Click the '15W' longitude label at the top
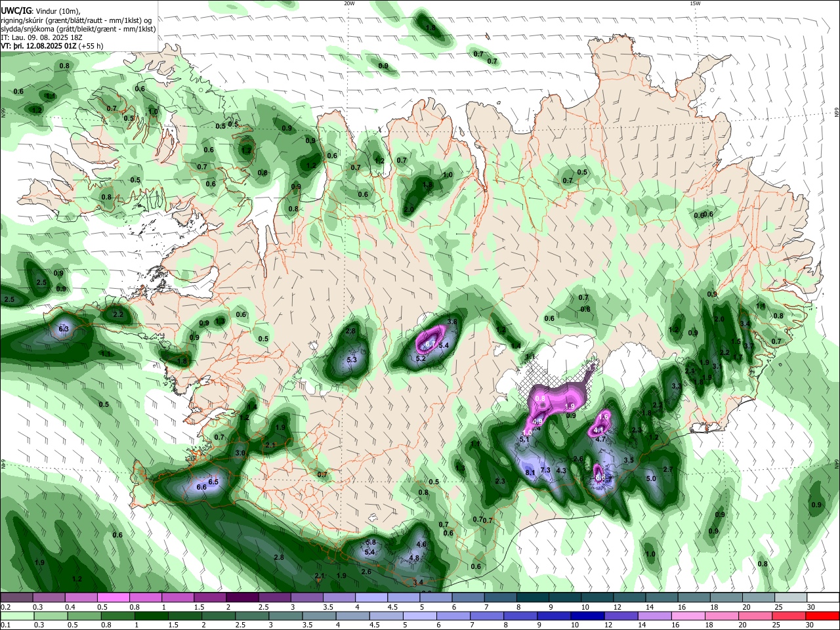 coord(694,3)
